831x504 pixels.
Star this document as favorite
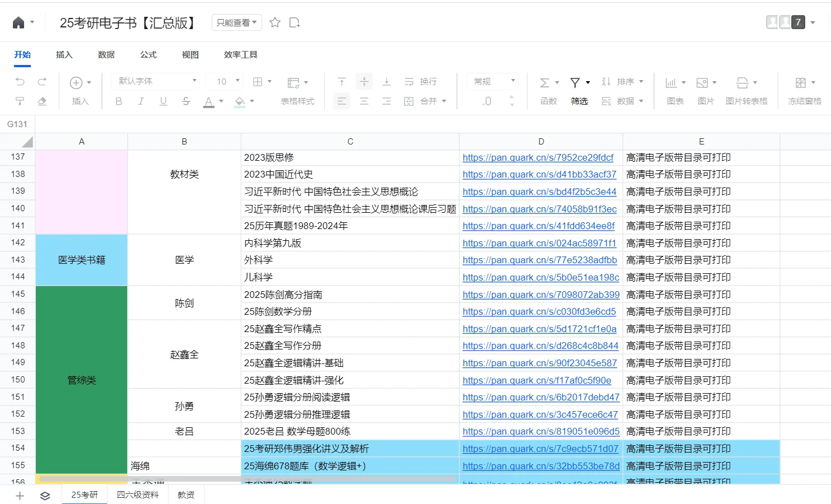coord(275,22)
